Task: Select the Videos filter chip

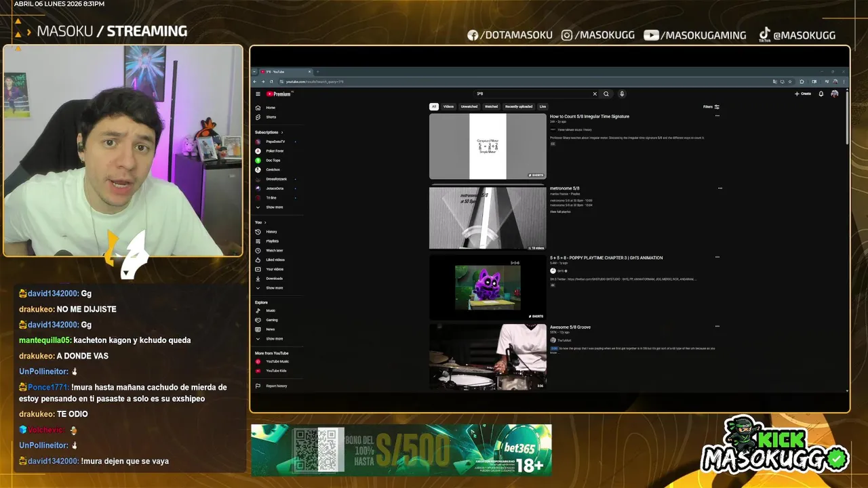Action: point(448,106)
